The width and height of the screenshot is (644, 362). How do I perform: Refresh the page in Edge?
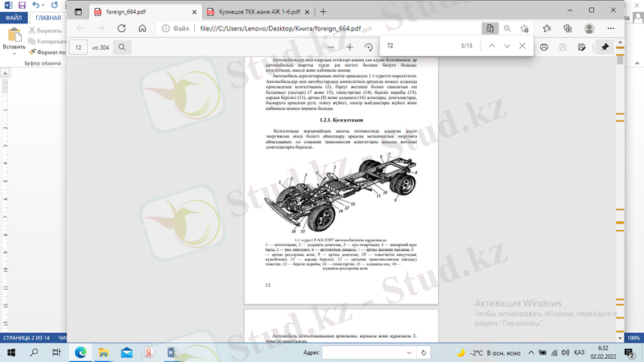click(122, 28)
